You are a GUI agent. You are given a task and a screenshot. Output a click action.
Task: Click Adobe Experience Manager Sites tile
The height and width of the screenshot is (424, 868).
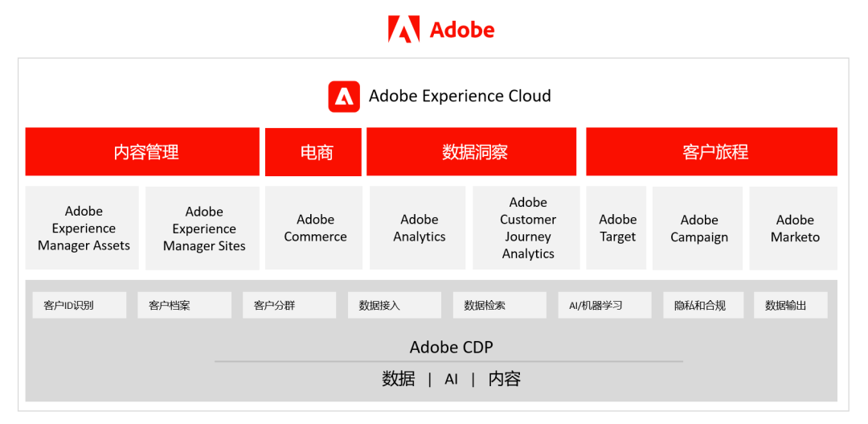click(x=203, y=228)
